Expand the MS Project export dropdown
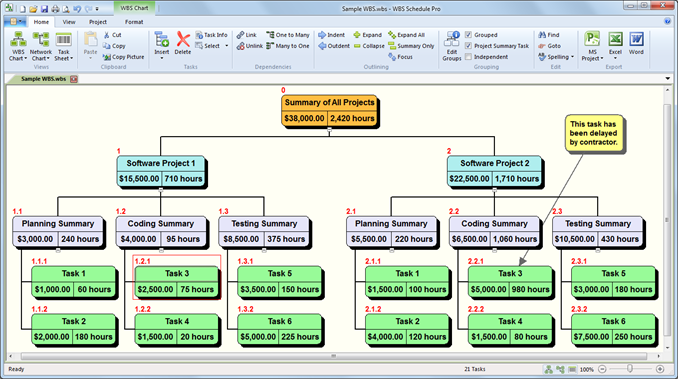The height and width of the screenshot is (379, 678). coord(601,59)
